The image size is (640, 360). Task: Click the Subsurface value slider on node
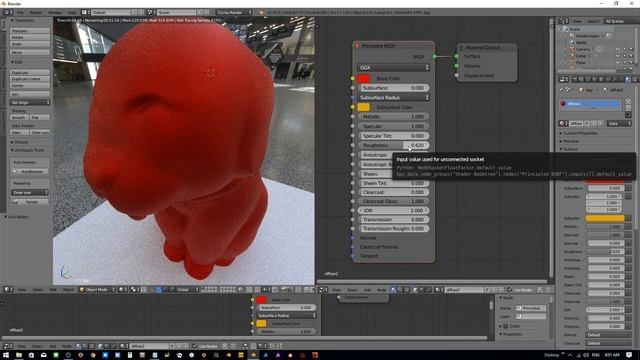coord(393,88)
